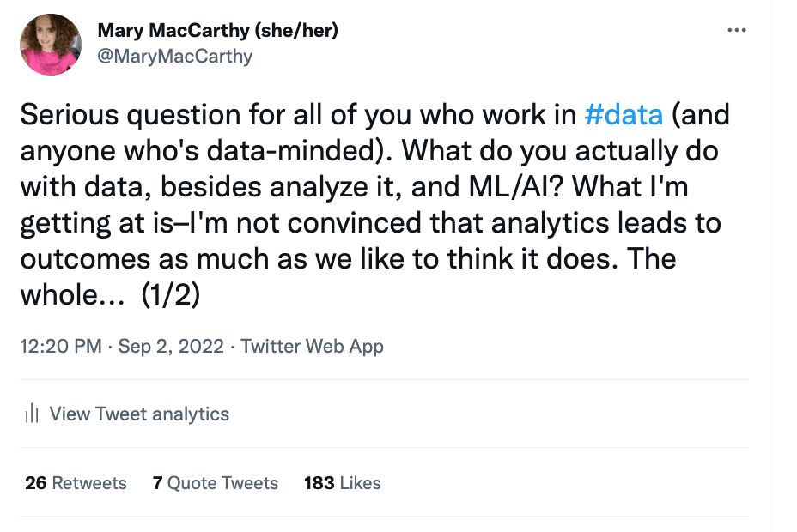Screen dimensions: 797x532
Task: Click the "Serious question" tweet opening text
Action: coord(129,115)
